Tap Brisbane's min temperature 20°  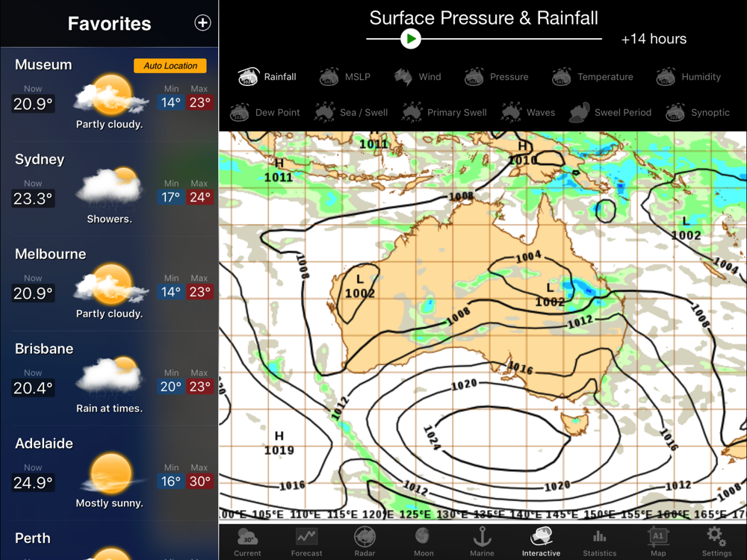coord(170,387)
